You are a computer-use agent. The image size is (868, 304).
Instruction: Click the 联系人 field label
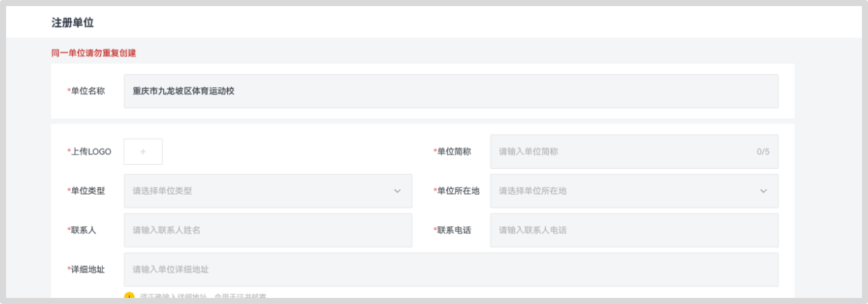[x=83, y=230]
